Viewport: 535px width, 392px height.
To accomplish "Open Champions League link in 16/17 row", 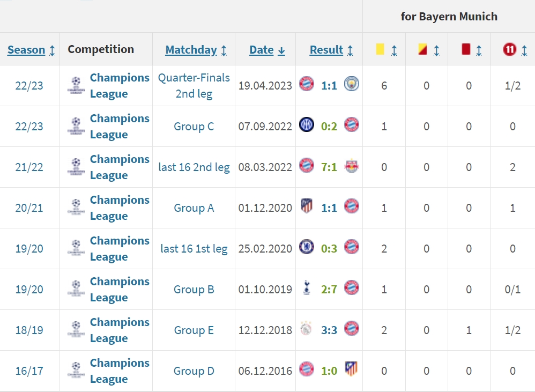I will pos(120,371).
